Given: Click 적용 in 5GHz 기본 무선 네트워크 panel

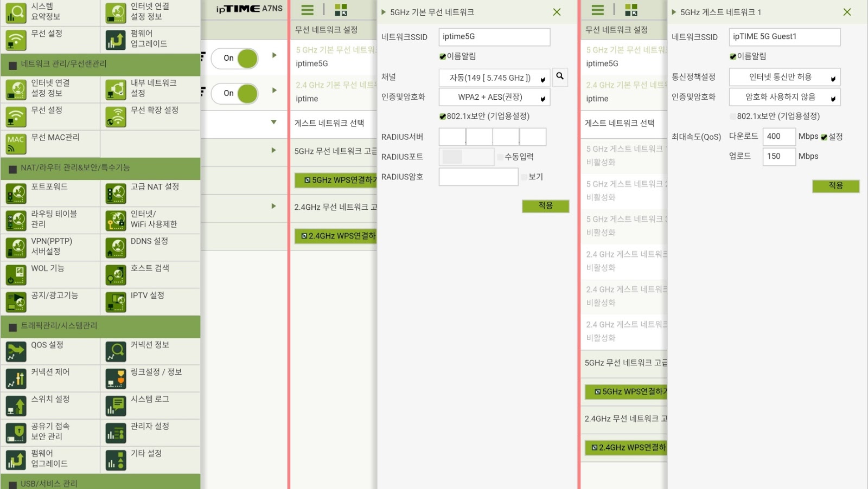Looking at the screenshot, I should [546, 206].
